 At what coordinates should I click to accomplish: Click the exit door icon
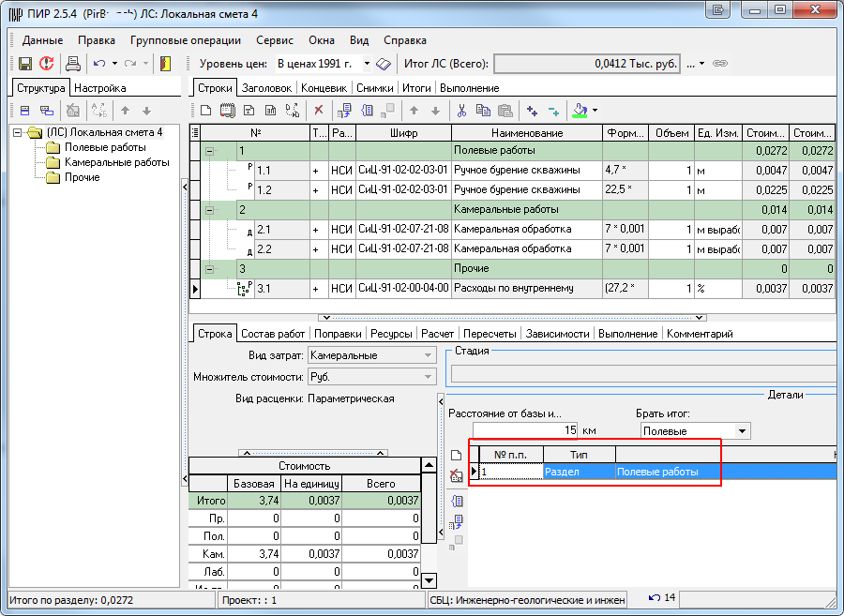(165, 64)
